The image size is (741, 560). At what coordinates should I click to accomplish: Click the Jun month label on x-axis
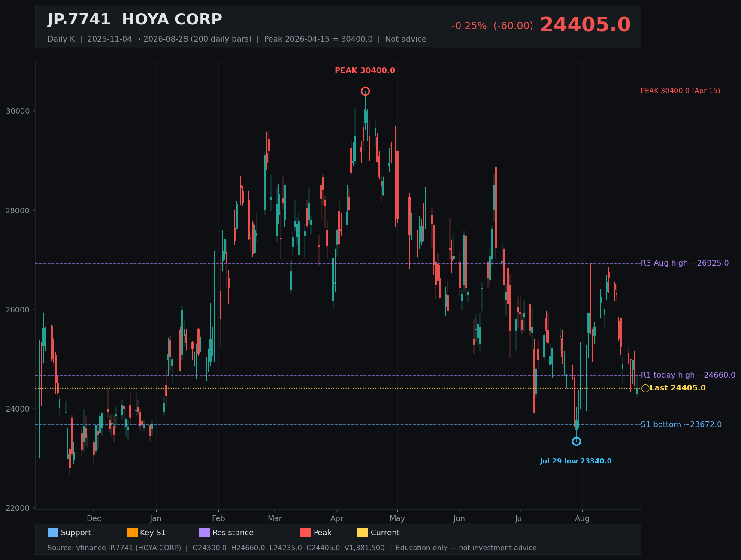[459, 518]
